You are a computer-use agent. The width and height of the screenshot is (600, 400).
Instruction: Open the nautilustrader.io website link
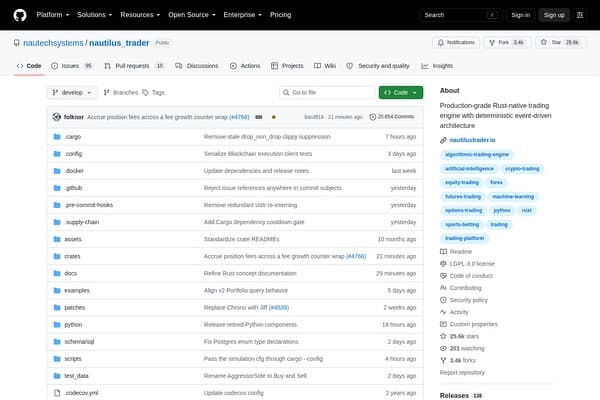472,140
